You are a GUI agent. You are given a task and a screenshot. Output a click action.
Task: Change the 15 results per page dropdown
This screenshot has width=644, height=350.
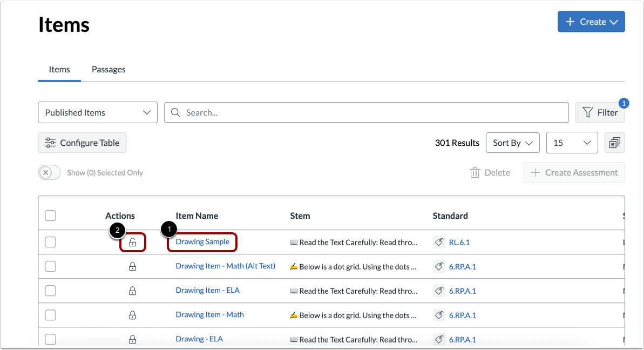pos(572,143)
